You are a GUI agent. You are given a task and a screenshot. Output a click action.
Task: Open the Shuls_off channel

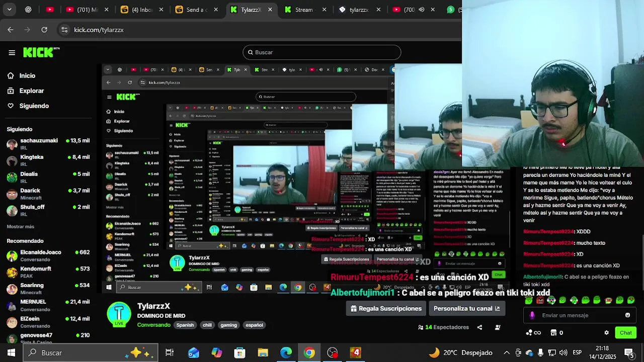[x=48, y=210]
